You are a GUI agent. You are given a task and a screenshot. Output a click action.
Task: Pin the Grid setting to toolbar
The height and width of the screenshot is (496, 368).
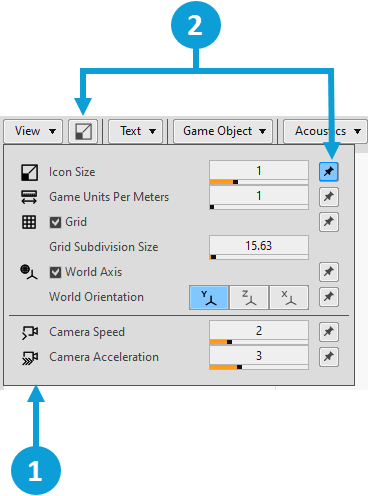329,222
